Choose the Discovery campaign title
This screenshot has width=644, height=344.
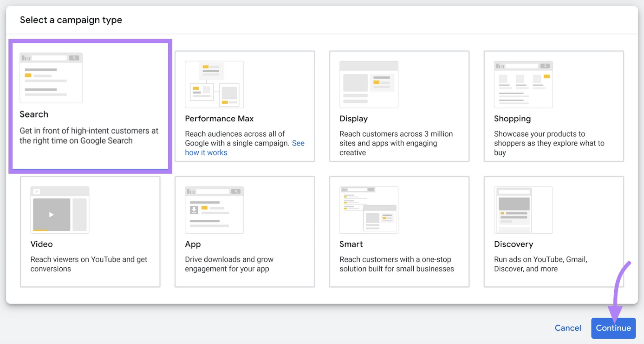[x=514, y=244]
